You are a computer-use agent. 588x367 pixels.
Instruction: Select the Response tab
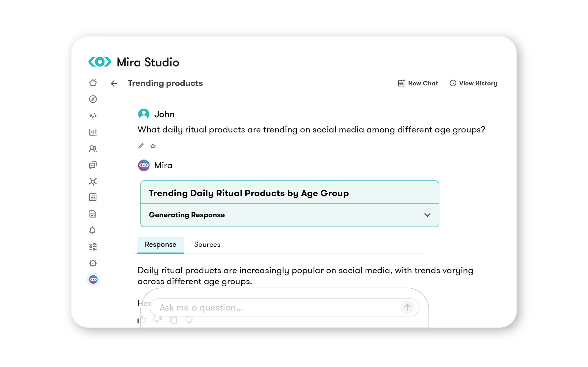coord(160,245)
